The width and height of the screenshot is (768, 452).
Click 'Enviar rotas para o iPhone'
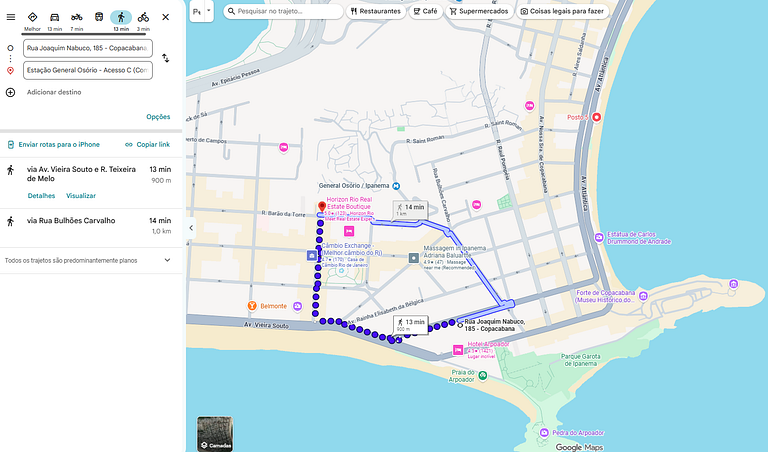(x=59, y=144)
